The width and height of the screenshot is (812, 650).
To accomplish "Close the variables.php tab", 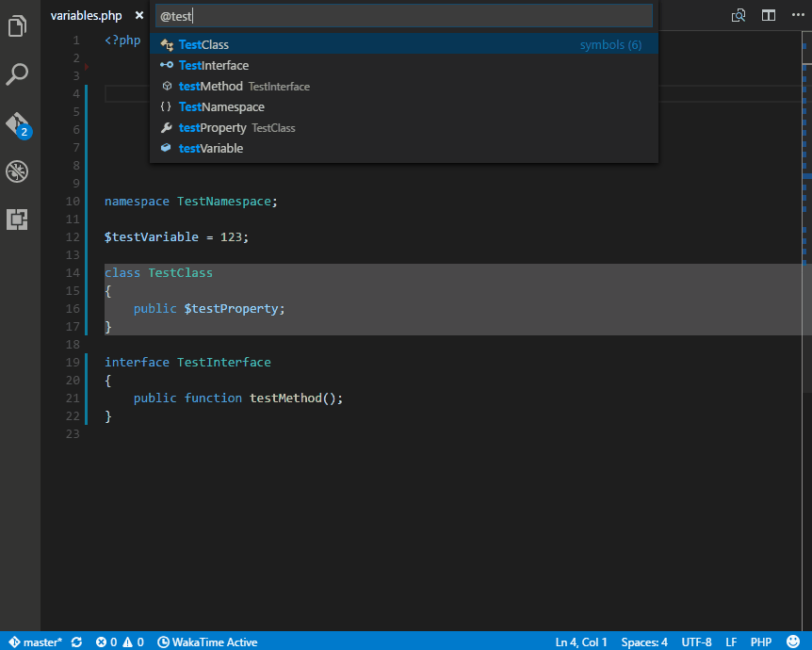I will click(139, 16).
